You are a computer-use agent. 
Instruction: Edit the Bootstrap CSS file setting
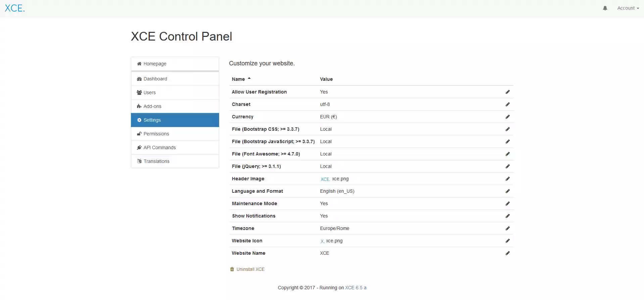(507, 129)
